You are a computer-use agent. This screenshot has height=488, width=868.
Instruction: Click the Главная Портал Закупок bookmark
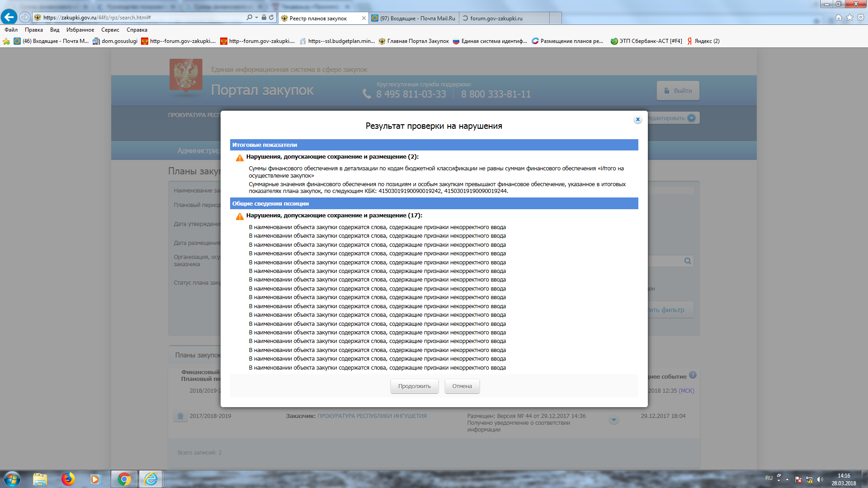414,41
